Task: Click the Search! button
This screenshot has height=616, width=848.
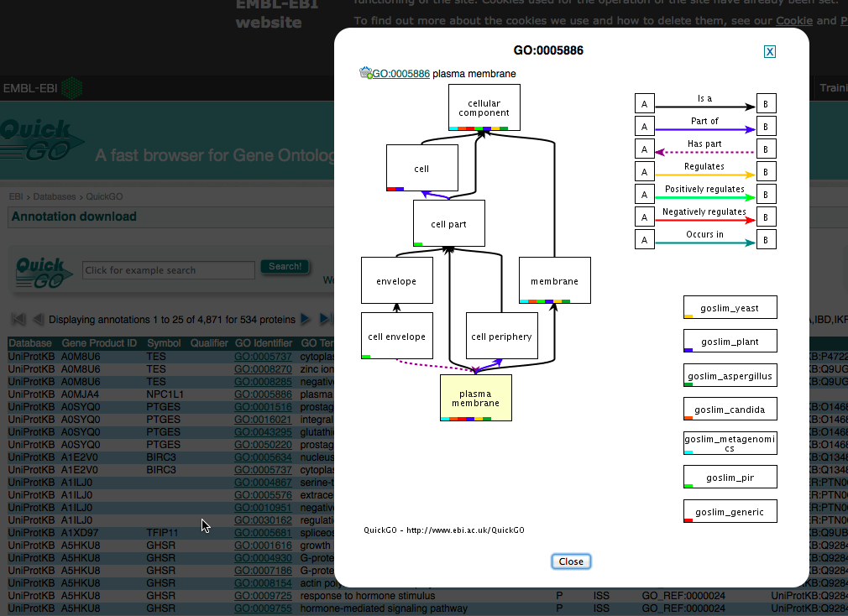Action: [x=285, y=266]
